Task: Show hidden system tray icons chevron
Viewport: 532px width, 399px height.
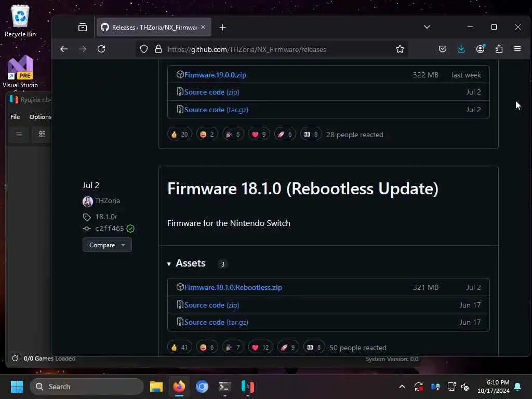Action: click(402, 387)
